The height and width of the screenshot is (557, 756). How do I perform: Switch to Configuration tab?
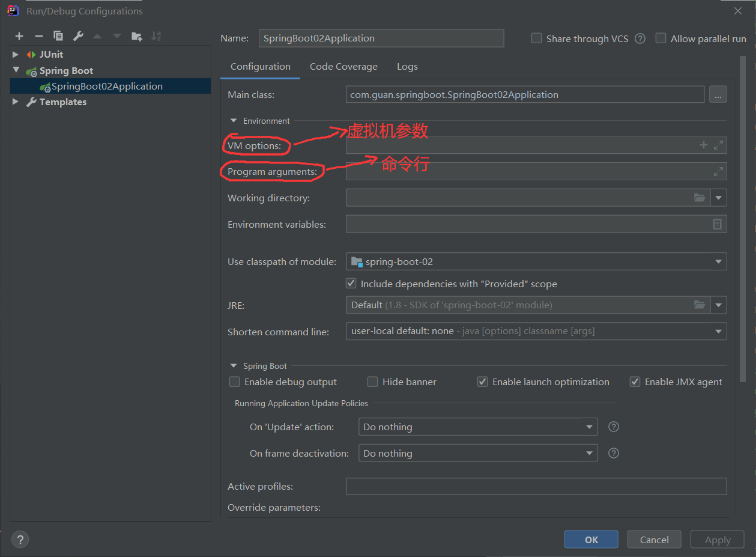tap(261, 67)
